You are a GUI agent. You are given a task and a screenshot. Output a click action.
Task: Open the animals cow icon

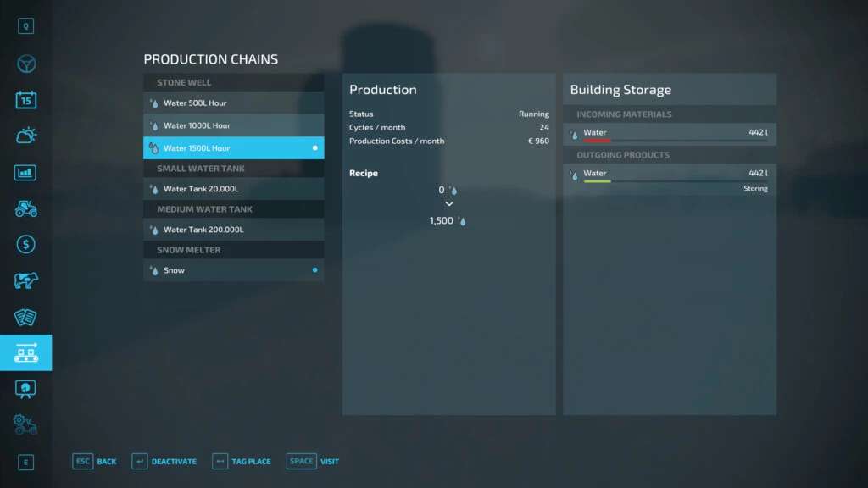25,280
